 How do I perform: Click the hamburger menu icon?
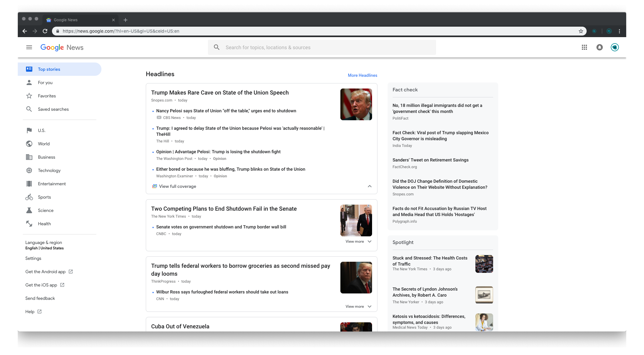point(29,47)
